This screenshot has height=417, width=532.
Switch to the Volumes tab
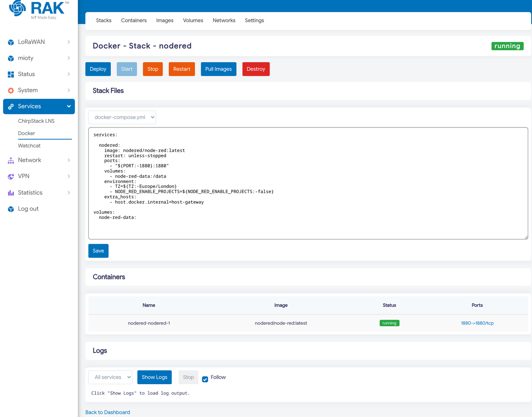point(193,20)
